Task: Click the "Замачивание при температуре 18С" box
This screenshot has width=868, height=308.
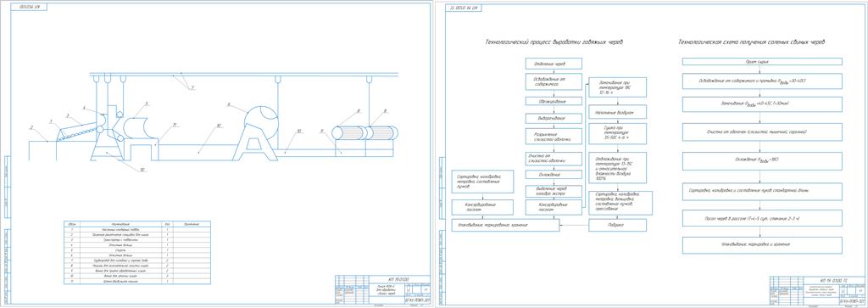Action: pyautogui.click(x=617, y=87)
